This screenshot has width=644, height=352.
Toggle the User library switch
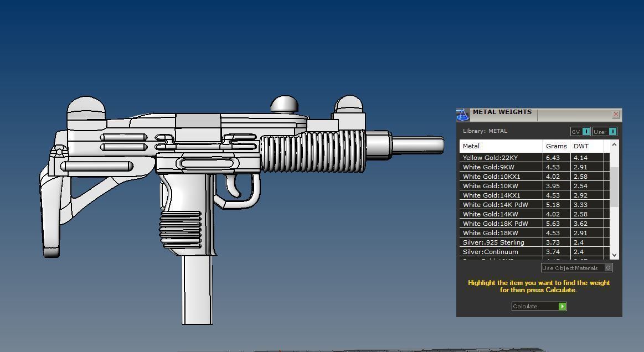(605, 131)
